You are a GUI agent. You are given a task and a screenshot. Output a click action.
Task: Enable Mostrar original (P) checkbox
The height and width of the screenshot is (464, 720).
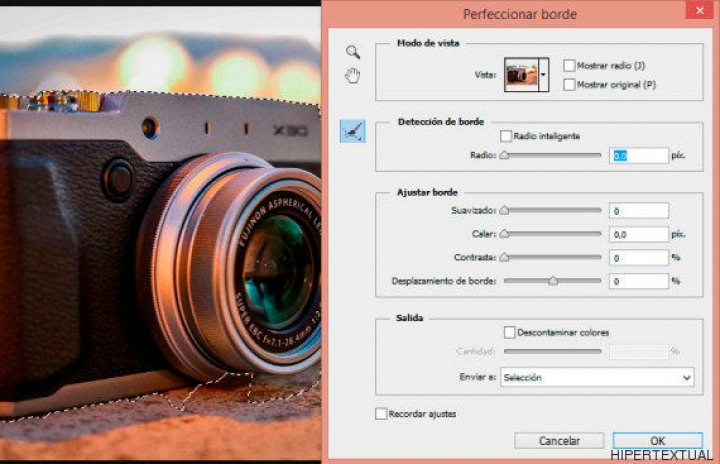[569, 85]
